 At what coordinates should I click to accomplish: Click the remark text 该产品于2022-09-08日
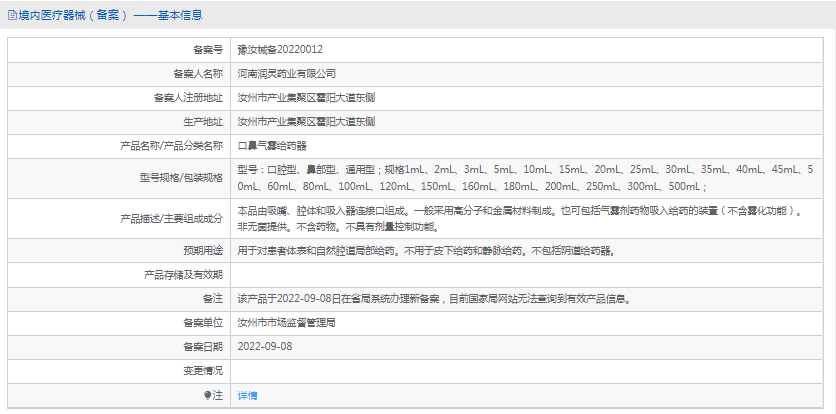(435, 299)
